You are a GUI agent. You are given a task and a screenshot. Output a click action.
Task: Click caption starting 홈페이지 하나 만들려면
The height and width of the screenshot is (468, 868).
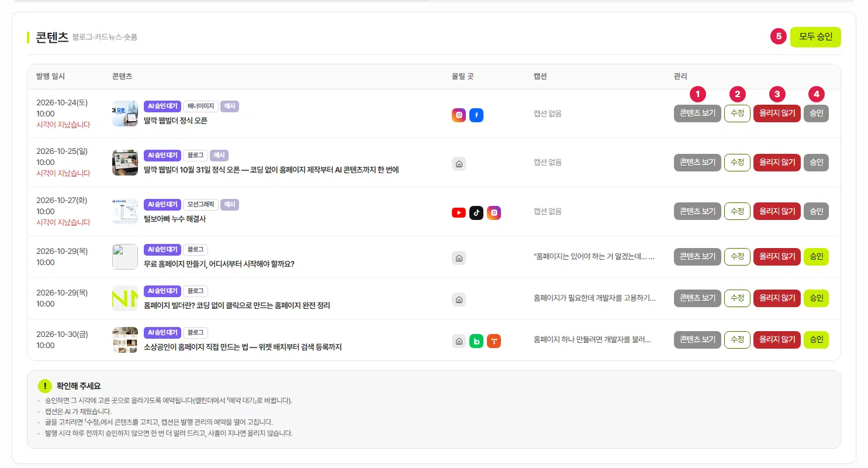pos(592,340)
